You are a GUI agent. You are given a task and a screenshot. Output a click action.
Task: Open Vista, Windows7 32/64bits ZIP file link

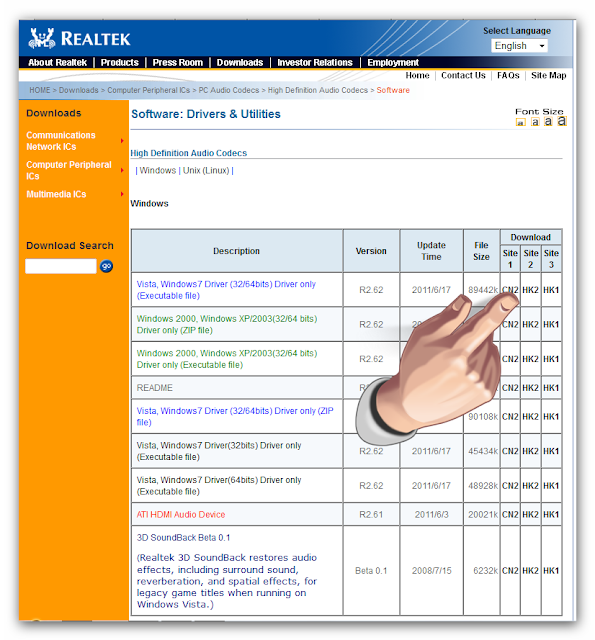coord(235,416)
